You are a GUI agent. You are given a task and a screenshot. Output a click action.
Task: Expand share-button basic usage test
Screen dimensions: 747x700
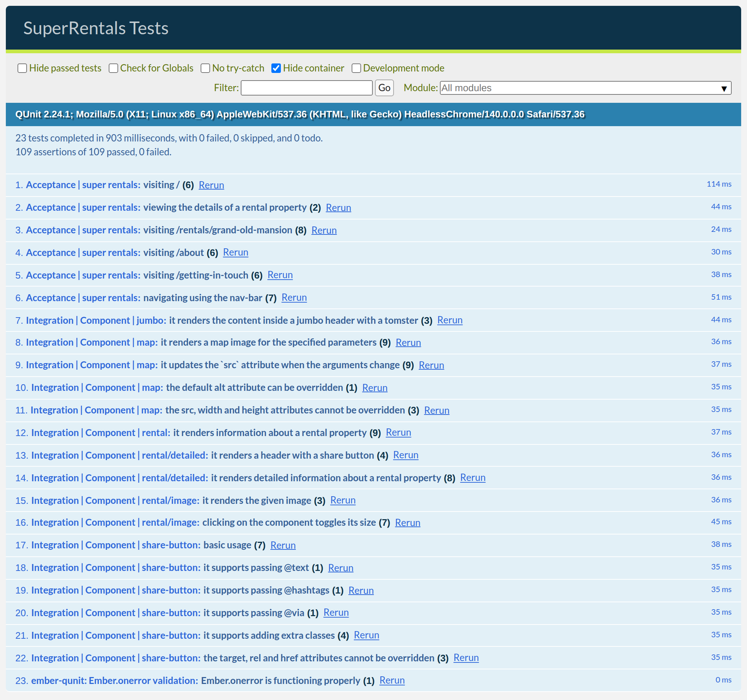pos(227,545)
